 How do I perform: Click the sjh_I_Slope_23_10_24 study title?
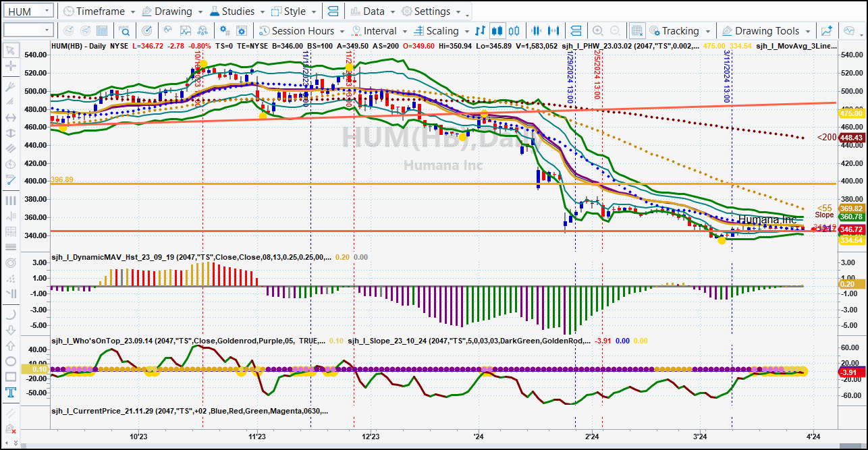pyautogui.click(x=469, y=341)
